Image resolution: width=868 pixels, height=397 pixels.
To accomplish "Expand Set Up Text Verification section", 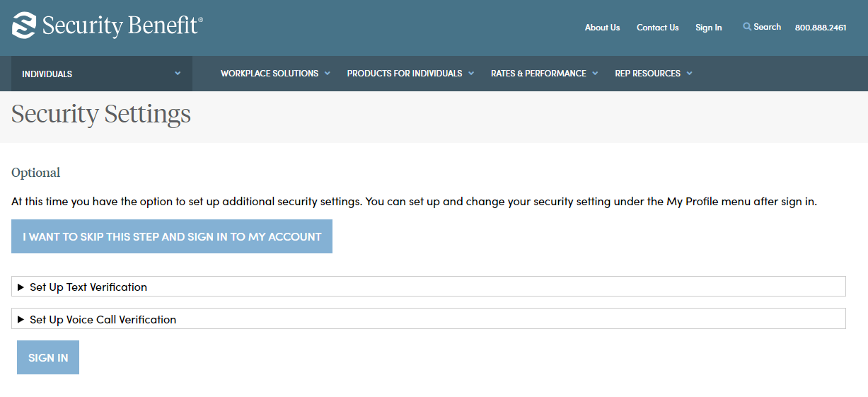I will (429, 287).
